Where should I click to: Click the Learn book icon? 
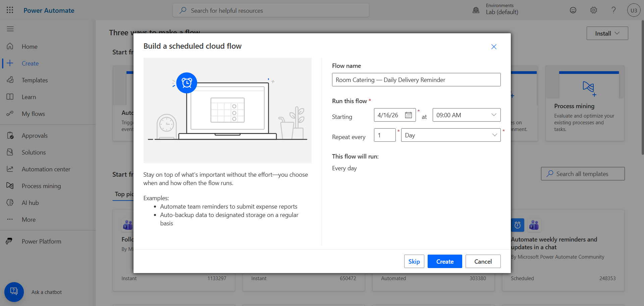10,97
